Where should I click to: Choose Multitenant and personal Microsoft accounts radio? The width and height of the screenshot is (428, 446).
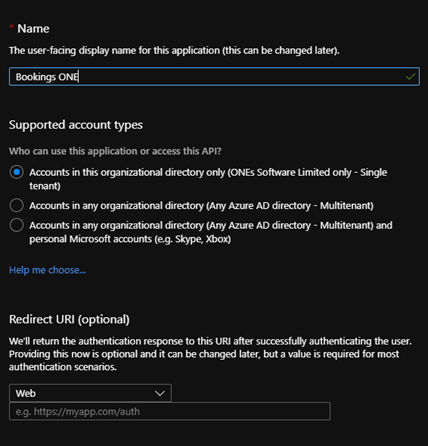coord(16,225)
